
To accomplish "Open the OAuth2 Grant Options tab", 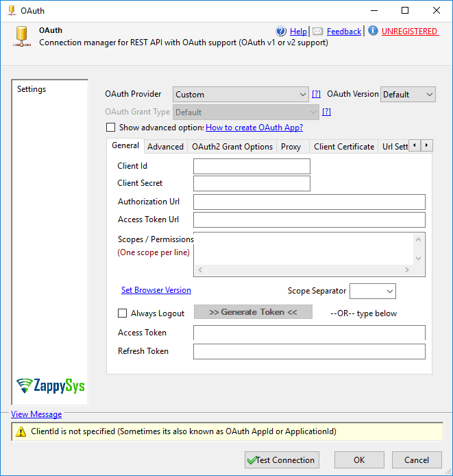I will pyautogui.click(x=232, y=147).
